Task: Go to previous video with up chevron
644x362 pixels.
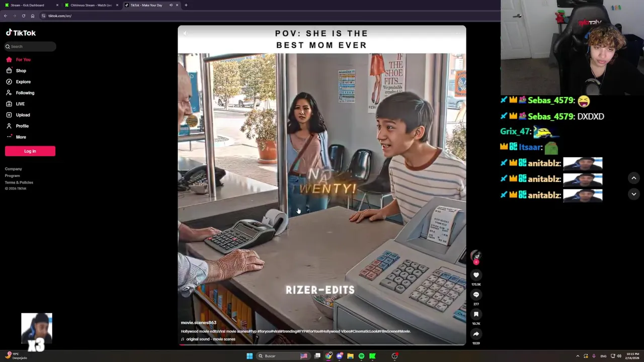Action: point(634,178)
